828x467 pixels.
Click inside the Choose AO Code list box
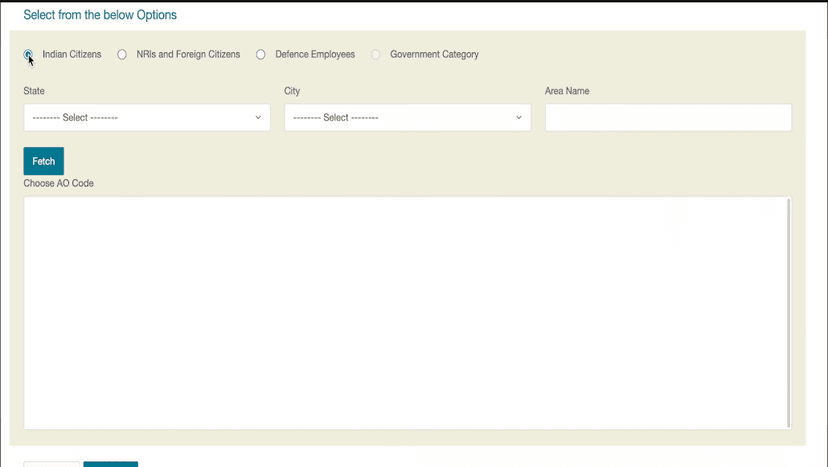405,312
